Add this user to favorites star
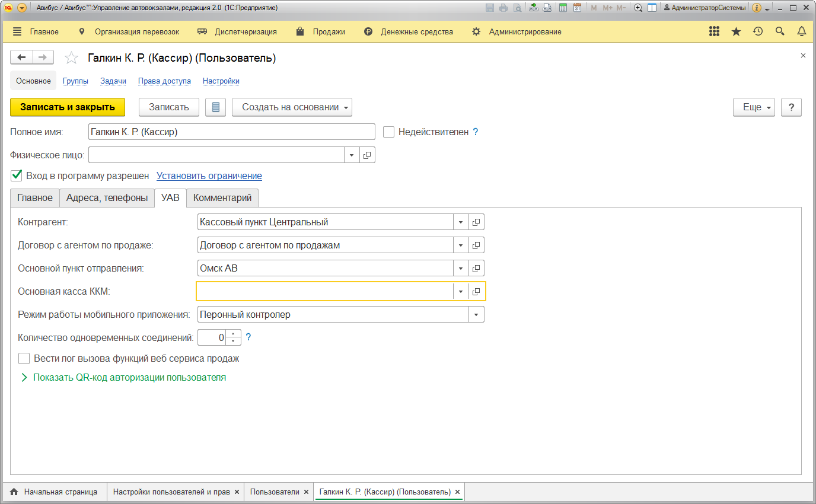 pyautogui.click(x=71, y=58)
